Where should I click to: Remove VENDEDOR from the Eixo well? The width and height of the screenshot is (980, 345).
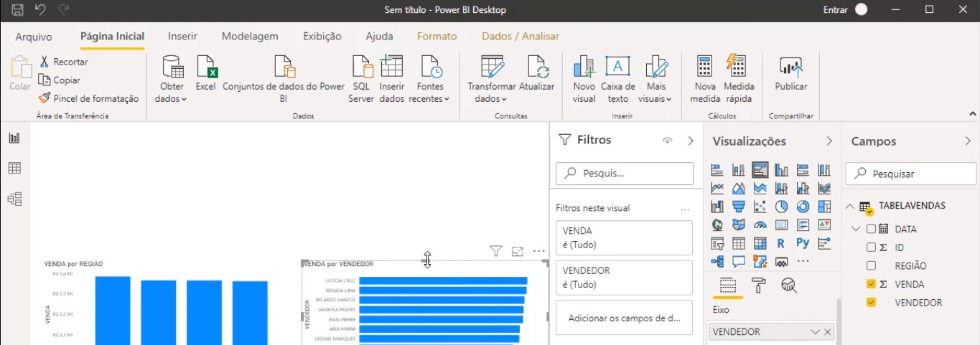click(x=828, y=332)
